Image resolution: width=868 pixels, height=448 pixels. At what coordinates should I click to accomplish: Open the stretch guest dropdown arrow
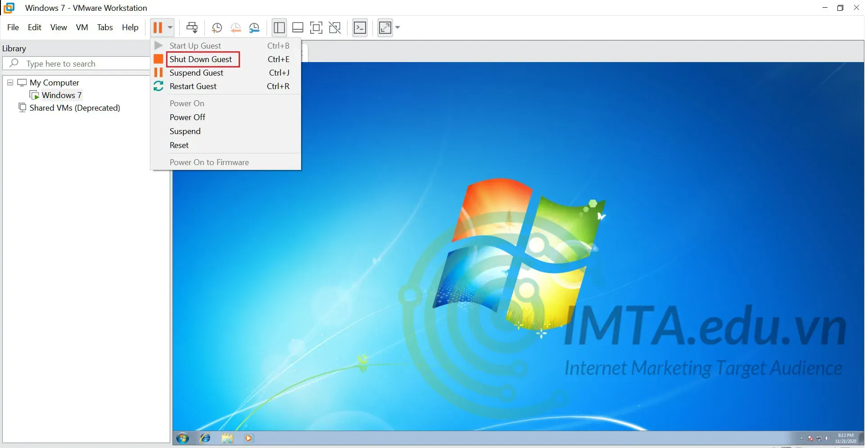[x=398, y=27]
